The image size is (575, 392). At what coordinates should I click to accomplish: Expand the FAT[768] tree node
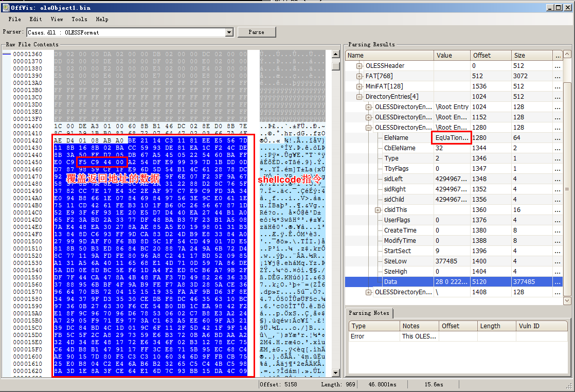(359, 76)
